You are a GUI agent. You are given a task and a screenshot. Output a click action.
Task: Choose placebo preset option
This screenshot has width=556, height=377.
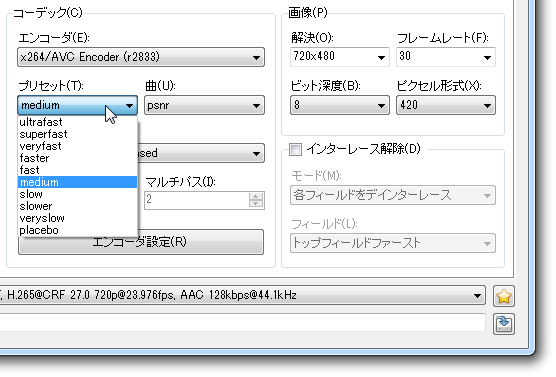(x=77, y=230)
